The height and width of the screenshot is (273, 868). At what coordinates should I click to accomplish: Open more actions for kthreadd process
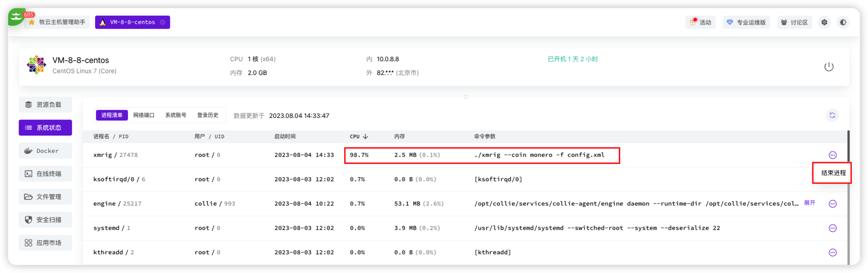coord(832,253)
